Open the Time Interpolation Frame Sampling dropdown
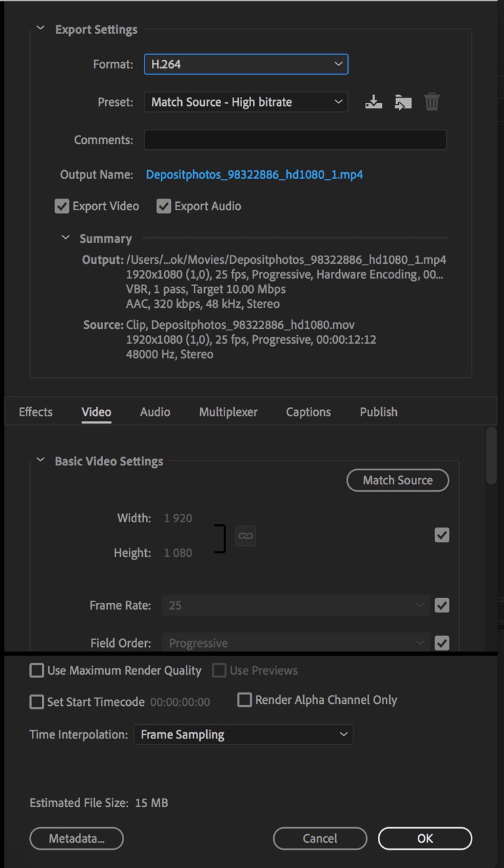This screenshot has height=868, width=504. coord(243,734)
